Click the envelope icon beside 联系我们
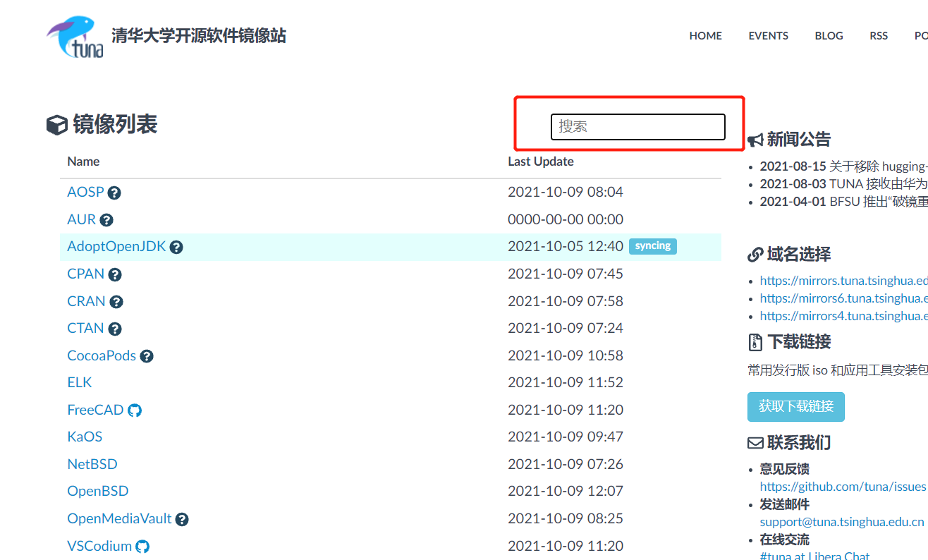Image resolution: width=928 pixels, height=560 pixels. click(x=755, y=443)
